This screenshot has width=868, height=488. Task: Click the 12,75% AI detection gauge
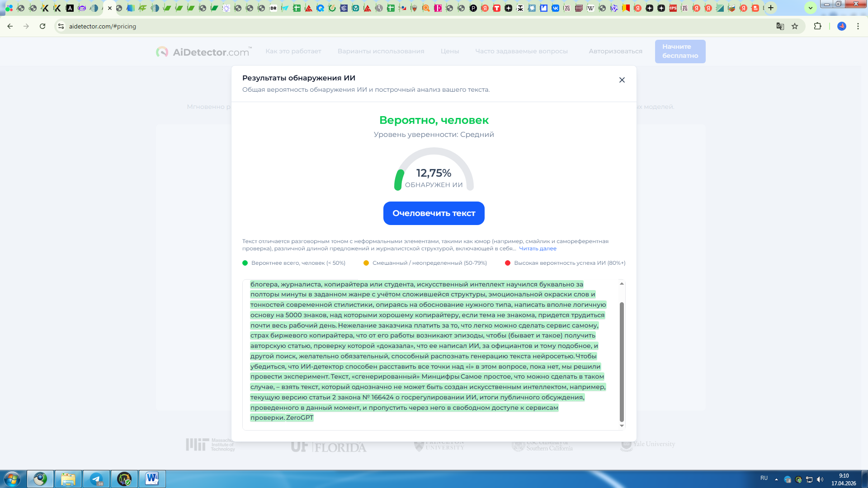434,169
